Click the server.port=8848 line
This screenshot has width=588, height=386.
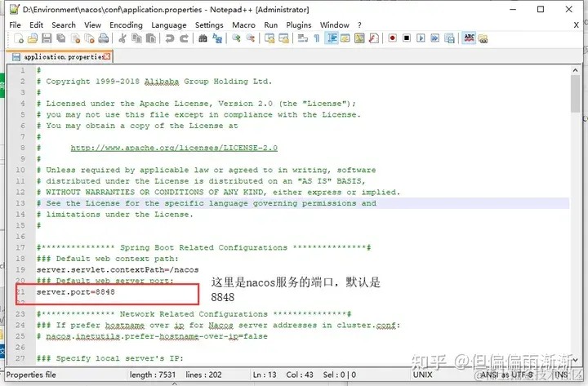point(76,292)
